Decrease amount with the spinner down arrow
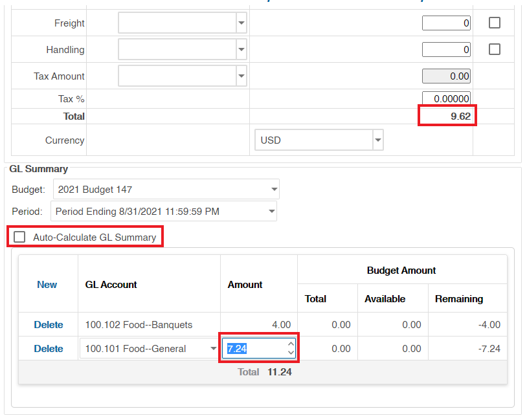Screen dimensions: 527x420 (291, 353)
